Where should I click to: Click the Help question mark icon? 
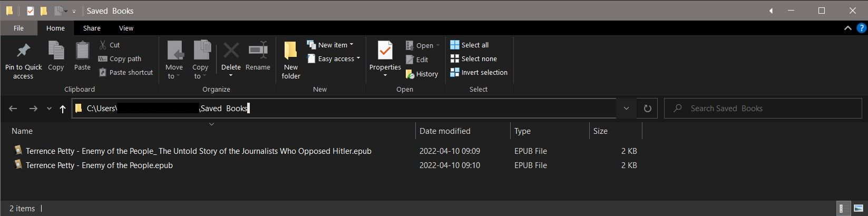point(862,28)
